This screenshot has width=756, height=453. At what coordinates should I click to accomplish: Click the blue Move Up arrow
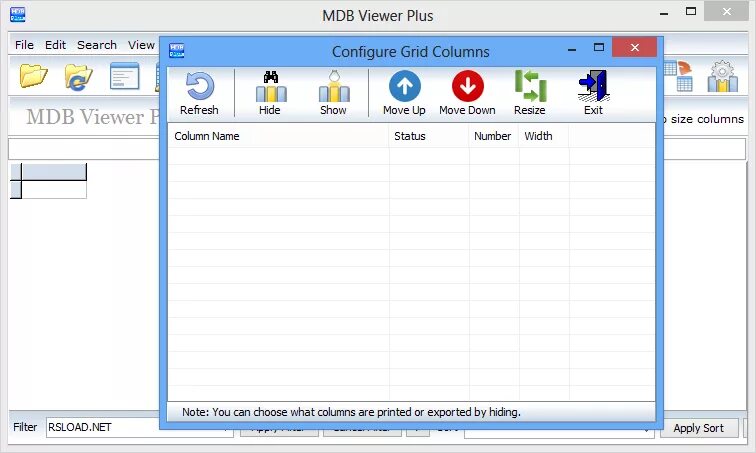pyautogui.click(x=405, y=86)
